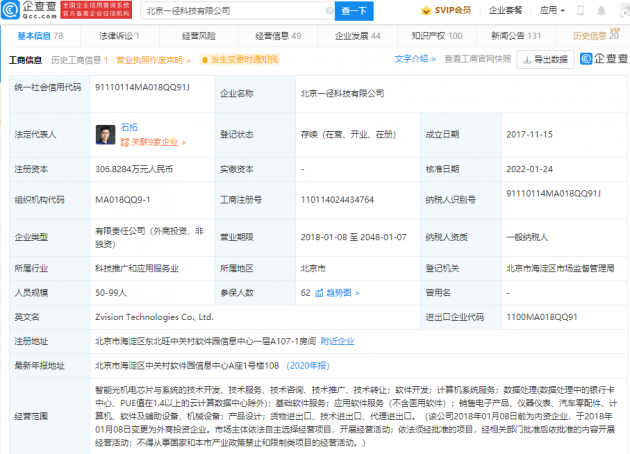Switch to the 法律诉讼 tab
Viewport: 630px width, 454px height.
(x=119, y=36)
